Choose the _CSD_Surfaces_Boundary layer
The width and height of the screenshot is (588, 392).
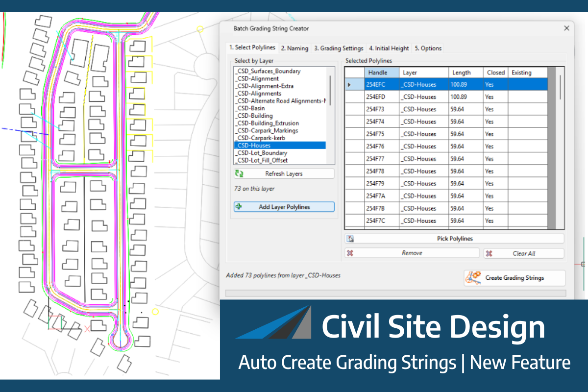tap(268, 71)
